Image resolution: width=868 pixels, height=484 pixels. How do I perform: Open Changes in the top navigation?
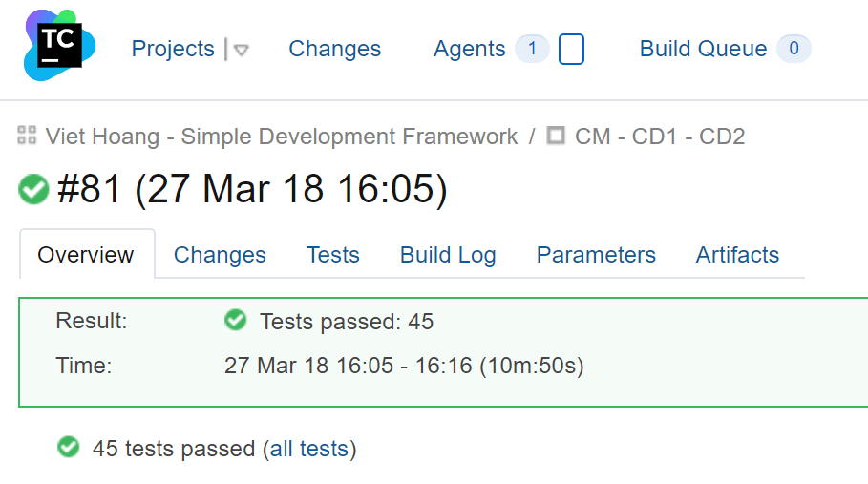click(x=334, y=49)
